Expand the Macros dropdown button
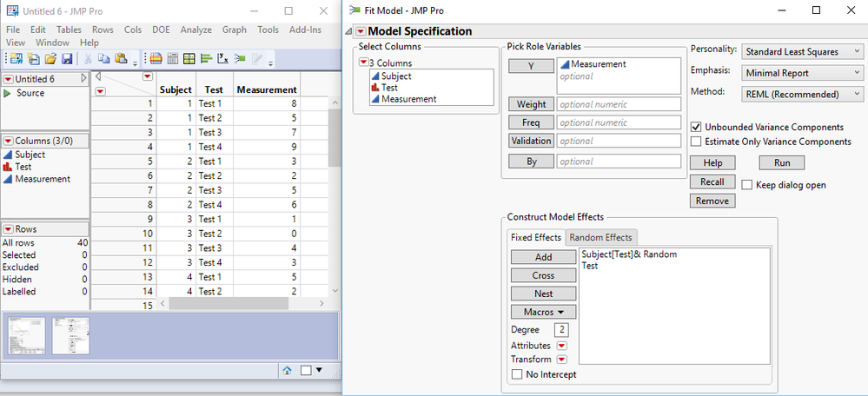Viewport: 868px width, 396px height. tap(543, 312)
